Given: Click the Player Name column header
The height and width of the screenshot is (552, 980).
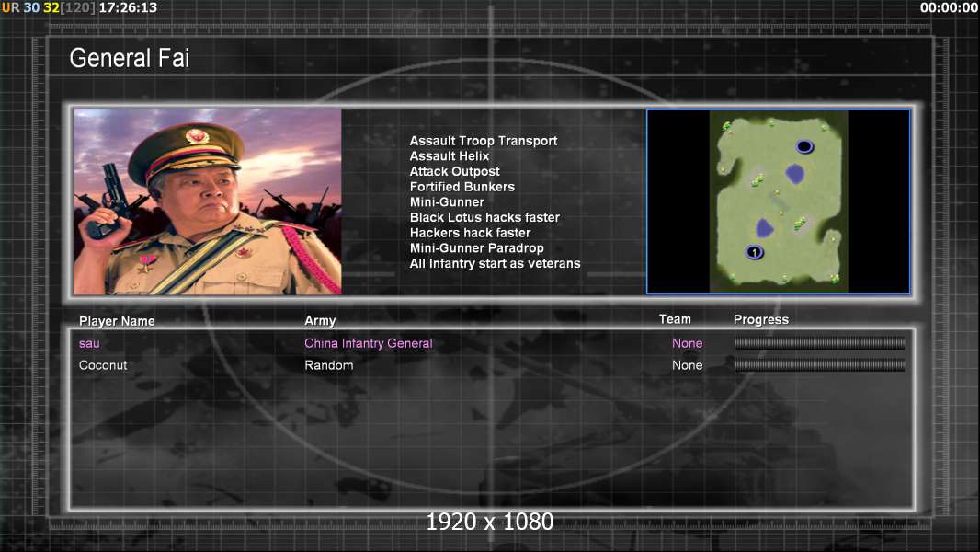Looking at the screenshot, I should [117, 321].
